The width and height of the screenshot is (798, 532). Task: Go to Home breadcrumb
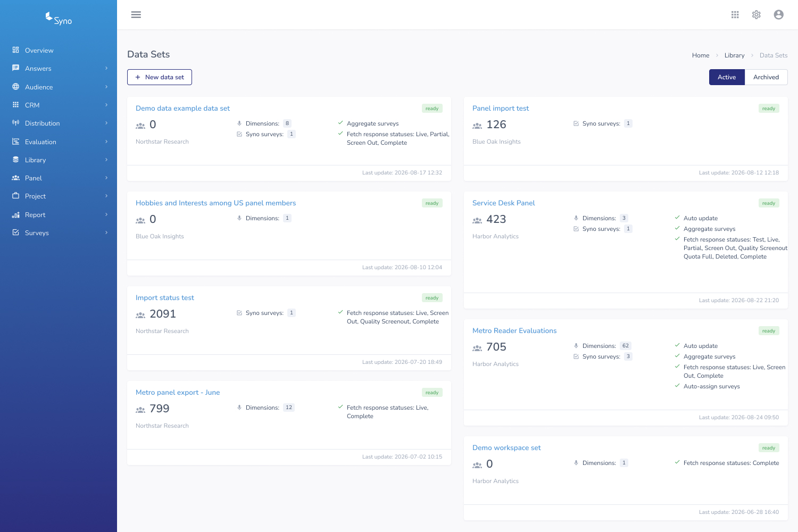701,55
